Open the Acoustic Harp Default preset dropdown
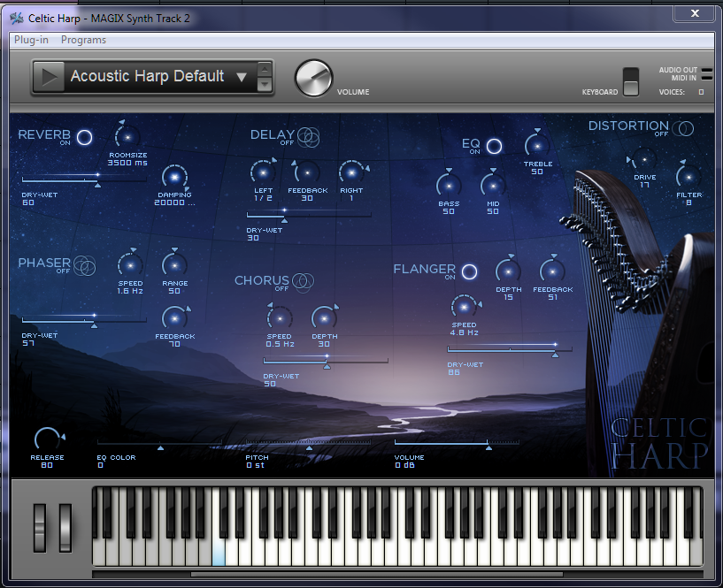 (242, 77)
